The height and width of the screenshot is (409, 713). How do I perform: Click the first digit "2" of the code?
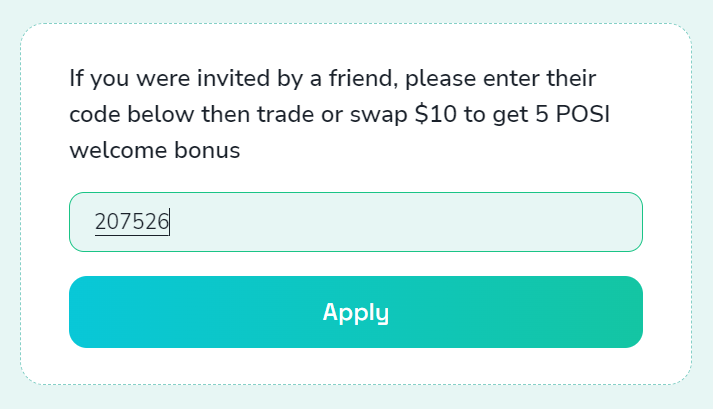100,222
